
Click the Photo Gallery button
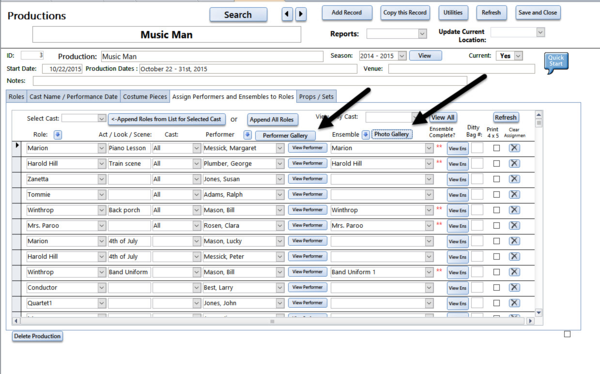[x=391, y=134]
